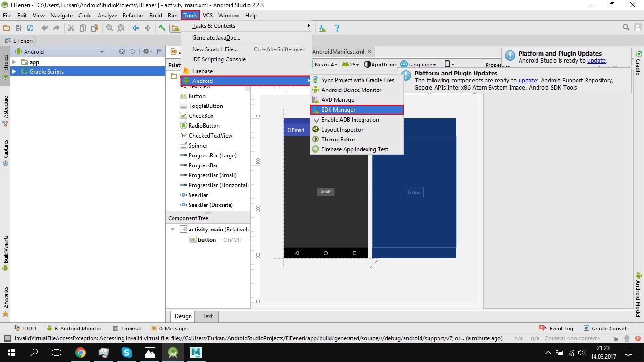644x362 pixels.
Task: Collapse activity_main in Component Tree
Action: coord(173,230)
